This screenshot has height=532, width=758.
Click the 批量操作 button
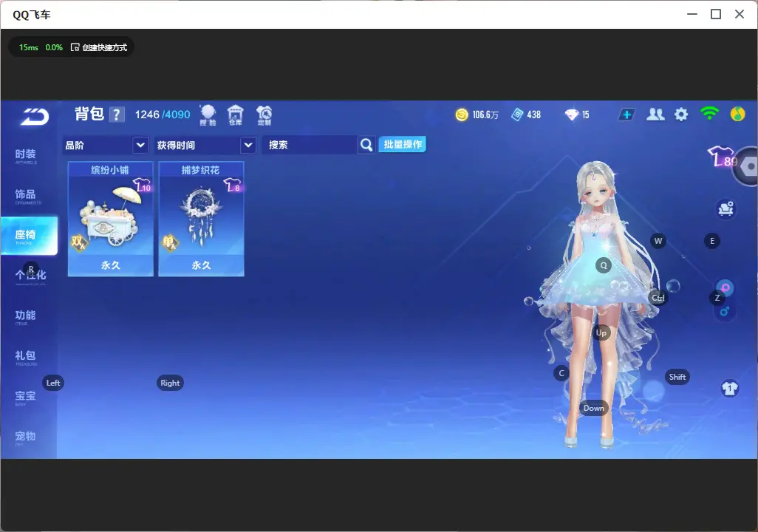click(x=402, y=144)
